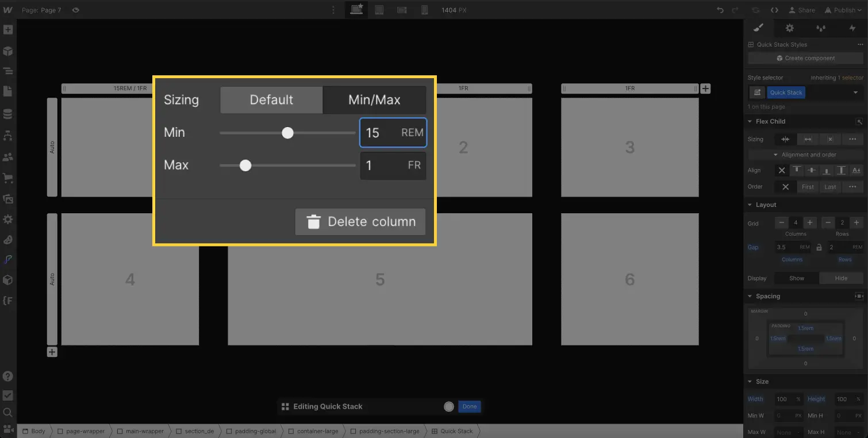Open the Pages panel in left sidebar
Screen dimensions: 868x438
point(8,91)
